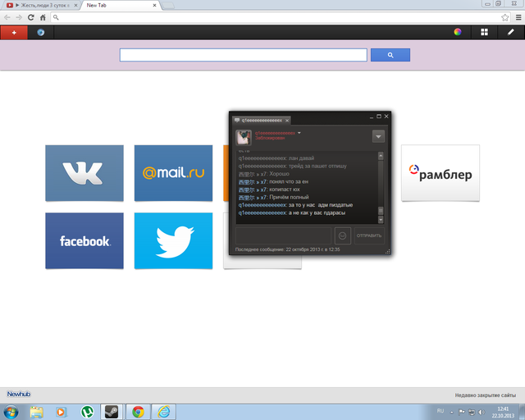Click the Последнее сообщение status text
Viewport: 525px width, 420px height.
(x=287, y=249)
